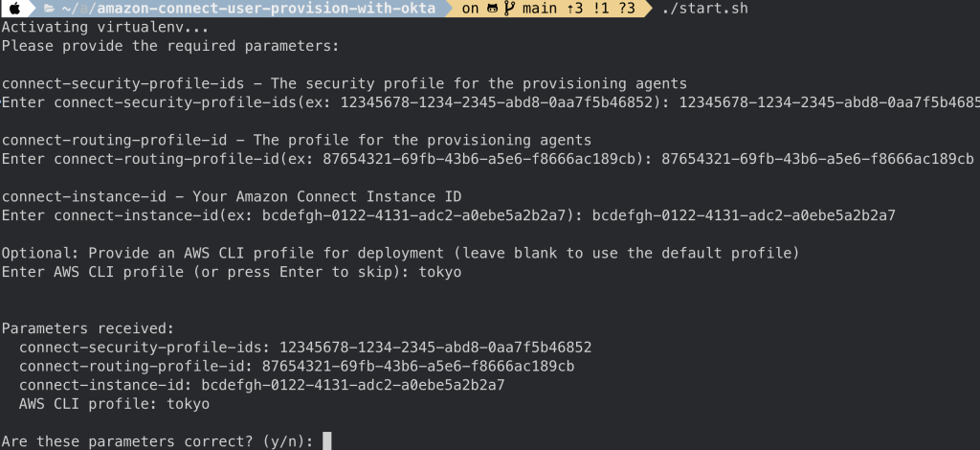Viewport: 980px width, 450px height.
Task: Click the untracked files indicator ?3
Action: (626, 9)
